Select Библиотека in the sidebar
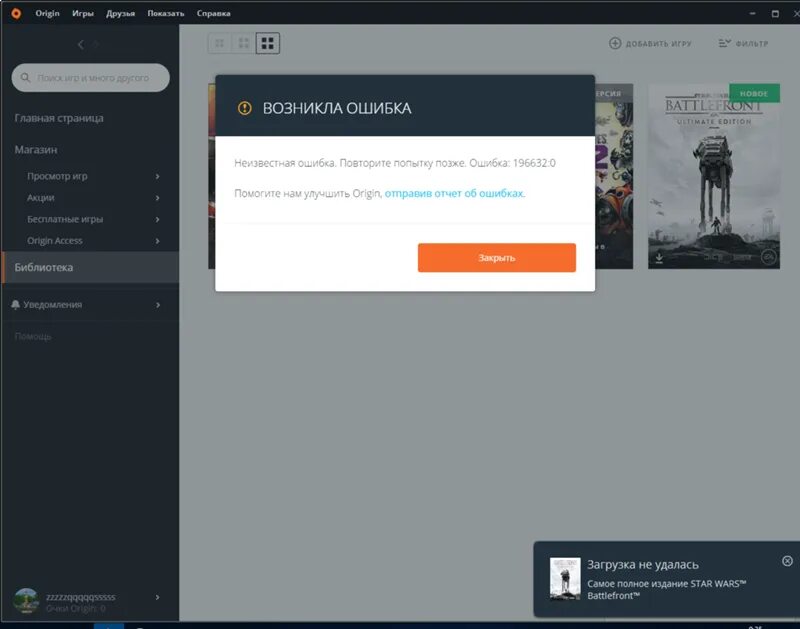The width and height of the screenshot is (800, 629). [x=90, y=267]
